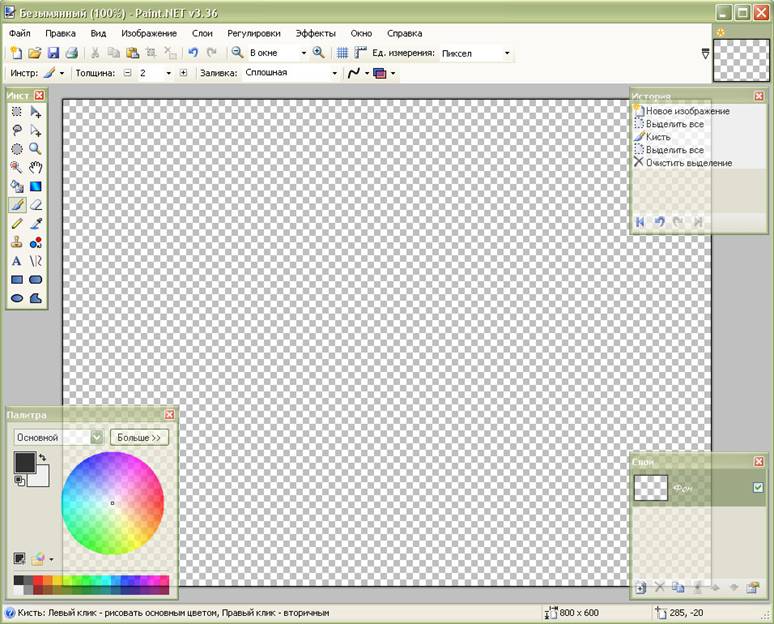Image resolution: width=774 pixels, height=624 pixels.
Task: Select the Text tool
Action: point(17,261)
